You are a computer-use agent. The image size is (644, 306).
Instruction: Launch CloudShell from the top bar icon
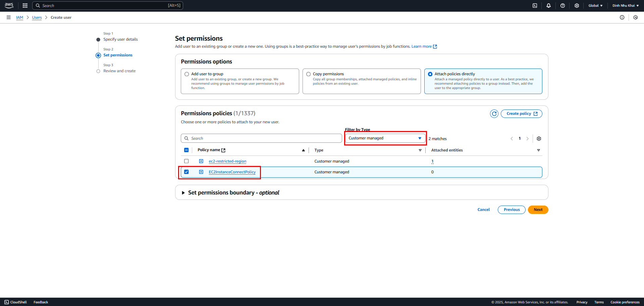tap(535, 6)
